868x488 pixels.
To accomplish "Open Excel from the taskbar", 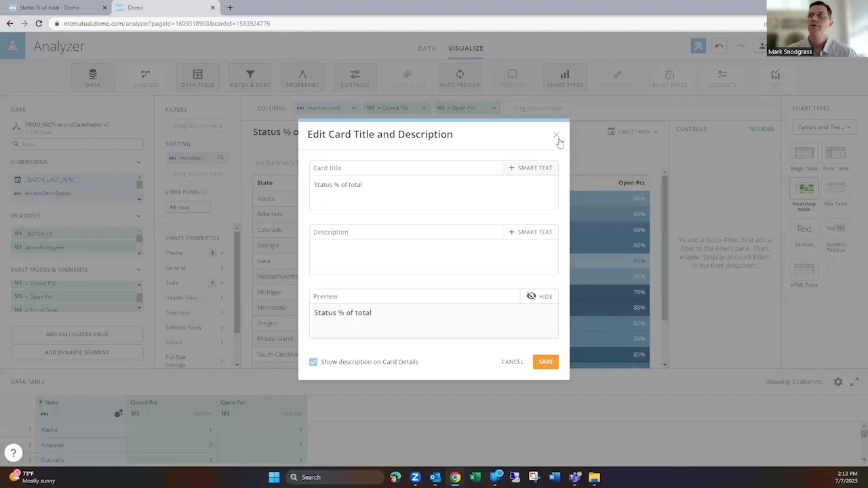I will (475, 477).
